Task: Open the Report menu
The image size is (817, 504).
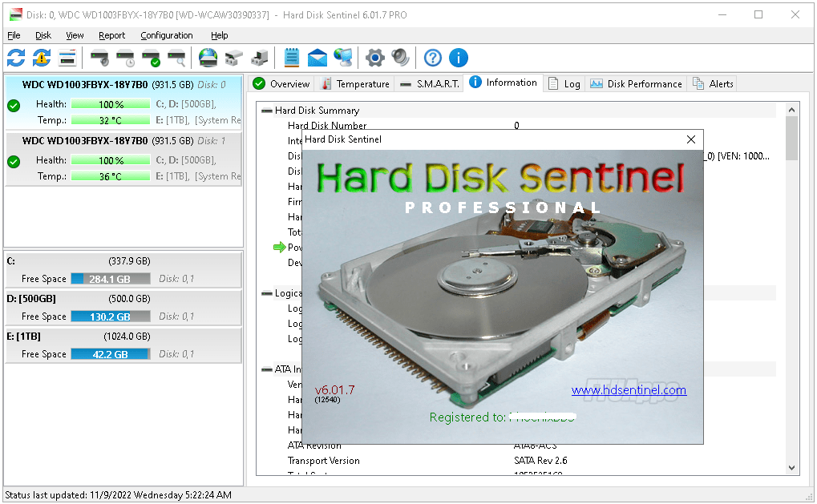Action: pos(112,35)
